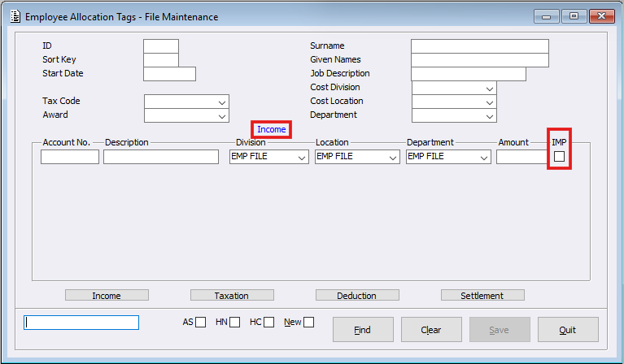This screenshot has height=364, width=624.
Task: Click into the Surname field
Action: [479, 46]
